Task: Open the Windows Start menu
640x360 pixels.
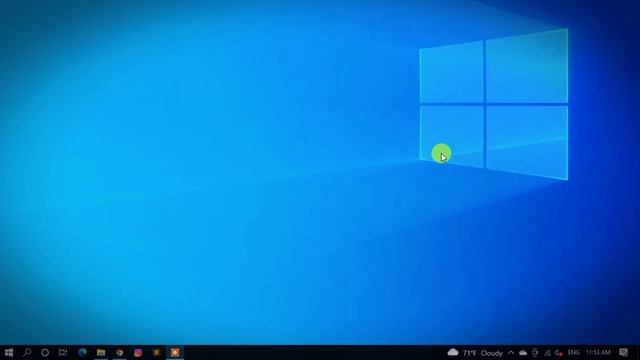Action: (9, 352)
